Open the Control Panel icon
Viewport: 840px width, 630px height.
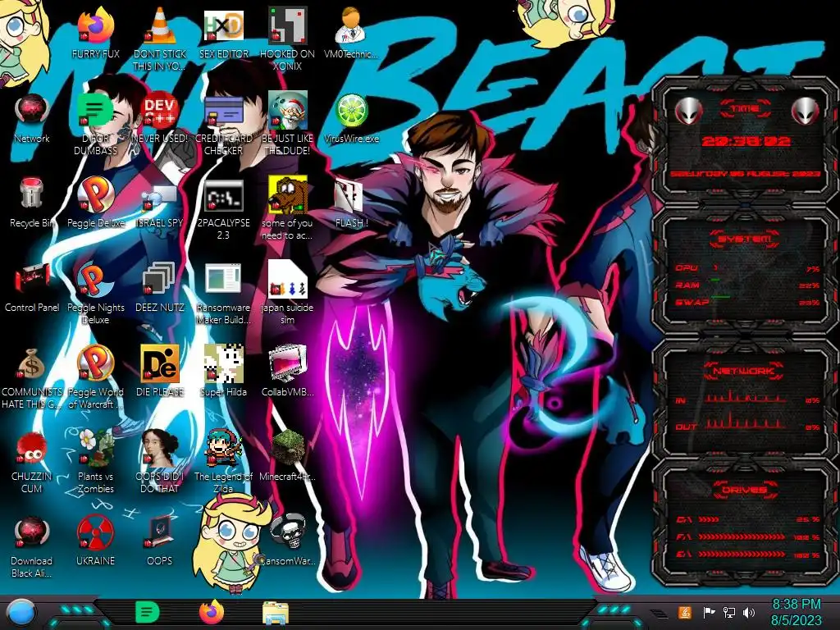pyautogui.click(x=32, y=280)
